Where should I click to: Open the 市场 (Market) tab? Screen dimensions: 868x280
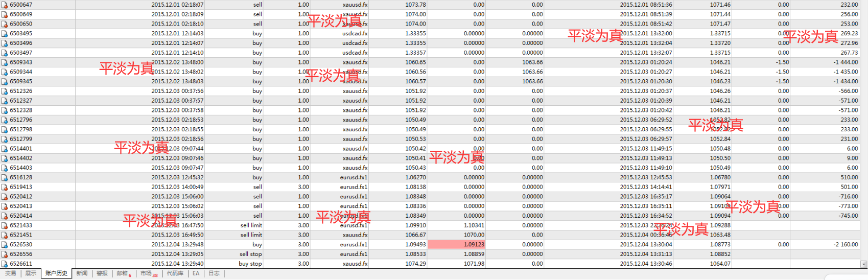[x=148, y=274]
